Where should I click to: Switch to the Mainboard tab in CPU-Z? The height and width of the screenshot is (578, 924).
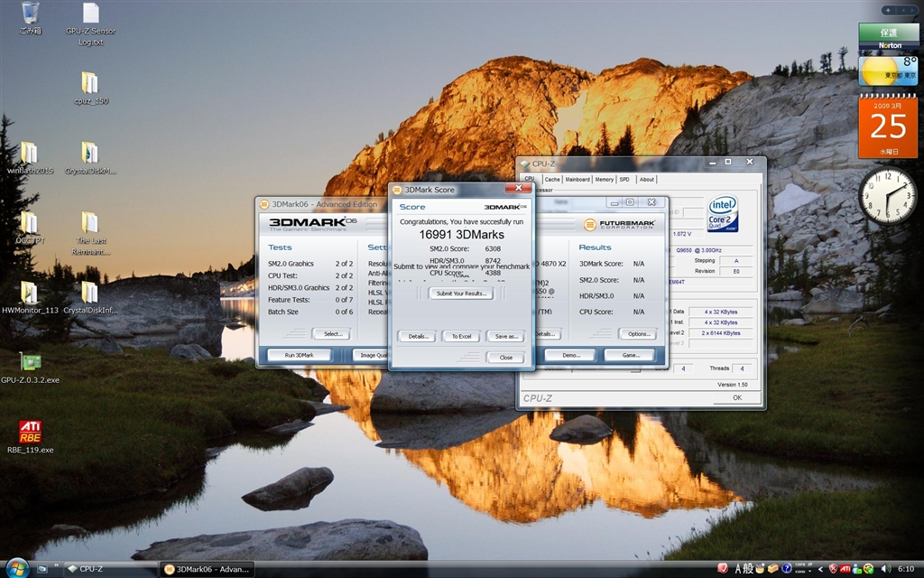(x=577, y=180)
